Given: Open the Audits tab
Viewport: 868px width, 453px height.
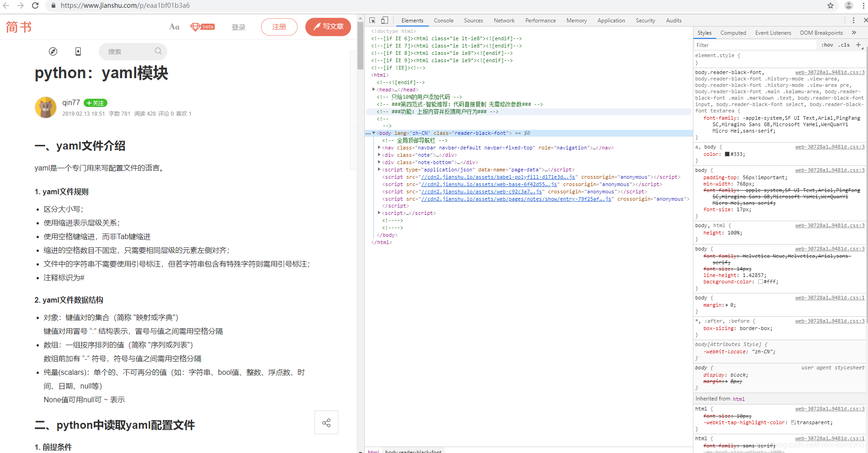Looking at the screenshot, I should point(674,21).
